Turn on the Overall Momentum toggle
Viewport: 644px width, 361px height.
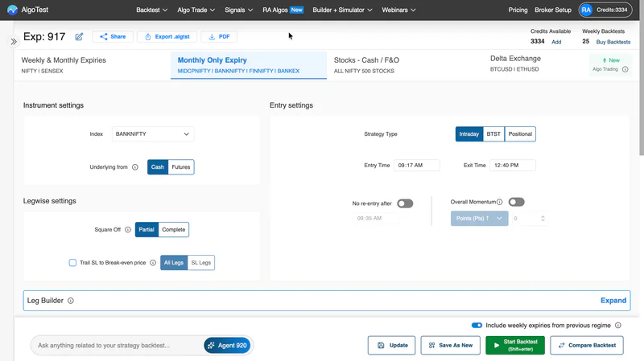click(x=516, y=202)
